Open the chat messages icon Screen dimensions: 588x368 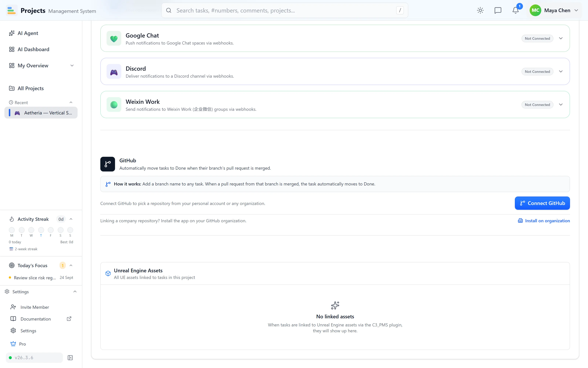click(x=498, y=10)
